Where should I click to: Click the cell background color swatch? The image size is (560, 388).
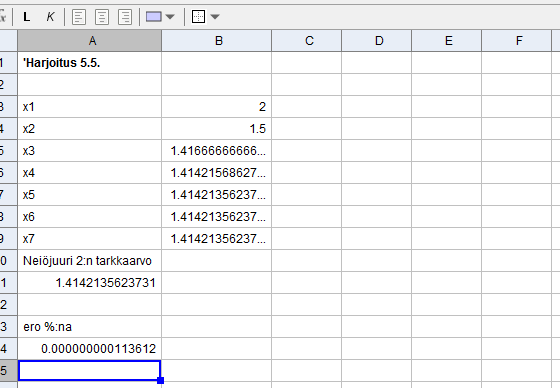154,17
